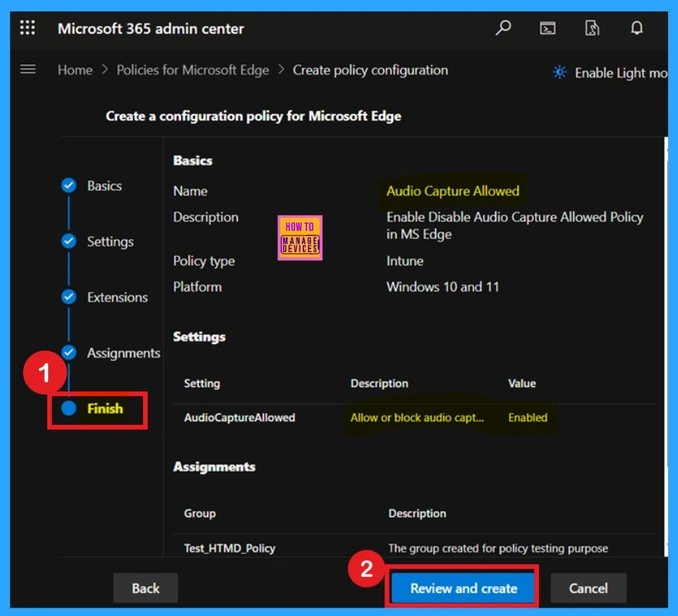
Task: Click Review and create button
Action: point(463,588)
